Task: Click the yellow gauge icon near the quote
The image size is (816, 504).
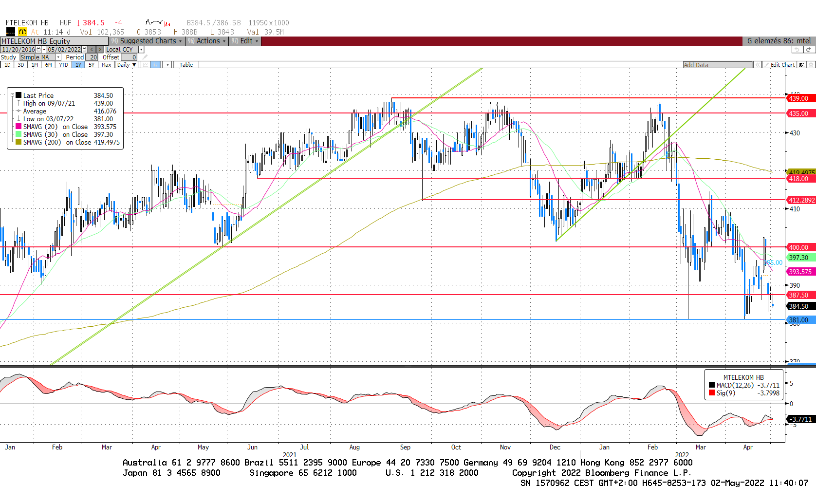Action: click(22, 32)
